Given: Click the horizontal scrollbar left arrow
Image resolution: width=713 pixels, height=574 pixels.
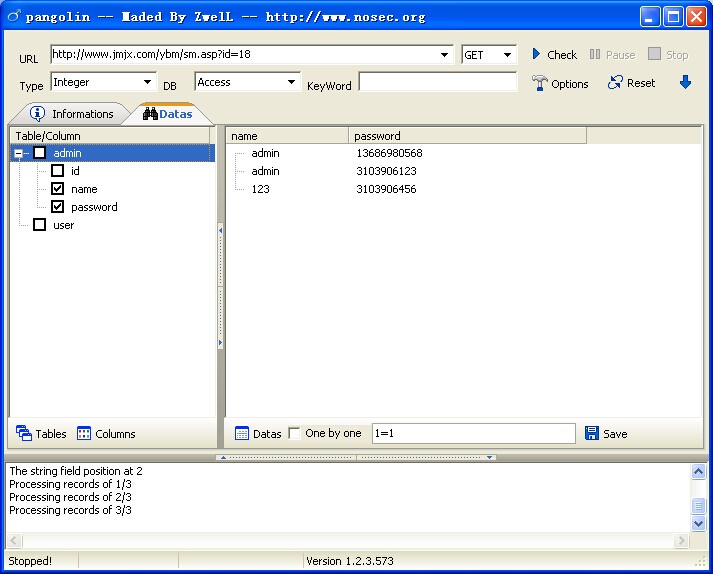Looking at the screenshot, I should click(x=14, y=540).
